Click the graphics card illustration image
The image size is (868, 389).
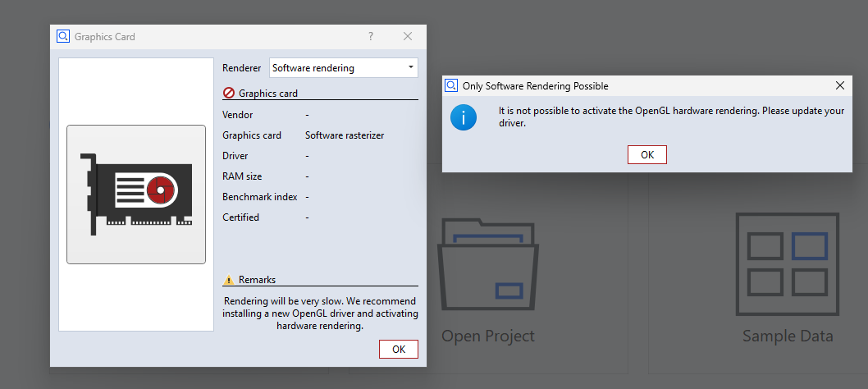point(136,194)
